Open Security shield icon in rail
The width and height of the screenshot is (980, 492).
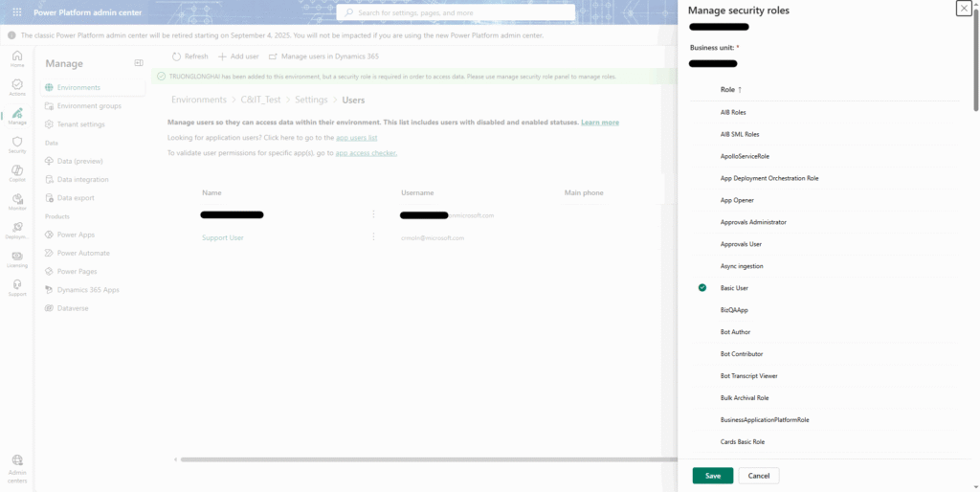17,144
